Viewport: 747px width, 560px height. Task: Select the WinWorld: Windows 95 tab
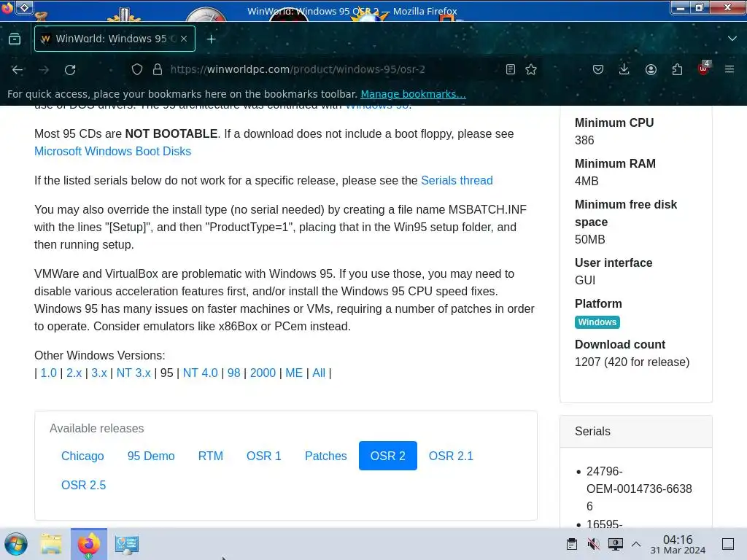[115, 39]
